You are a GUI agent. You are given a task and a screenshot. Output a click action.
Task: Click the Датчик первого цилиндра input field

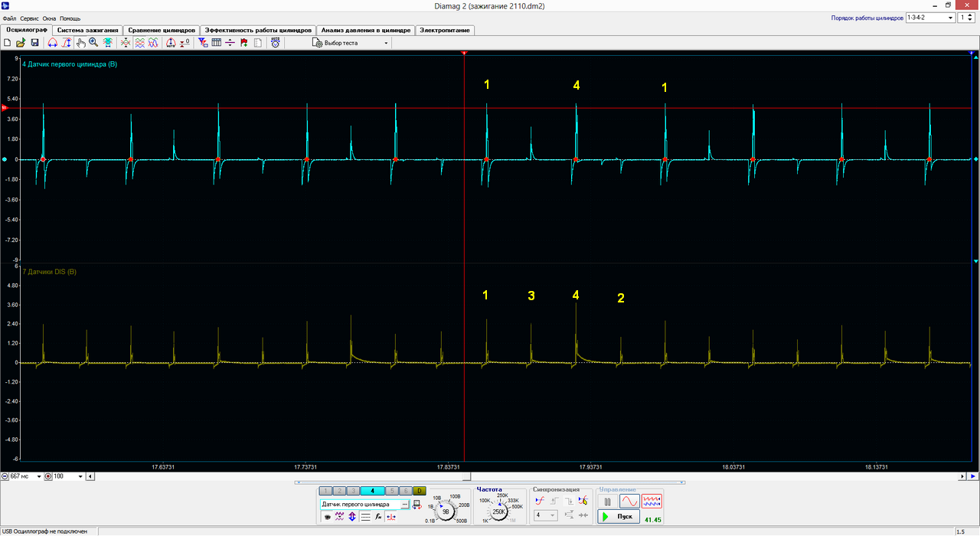[360, 505]
